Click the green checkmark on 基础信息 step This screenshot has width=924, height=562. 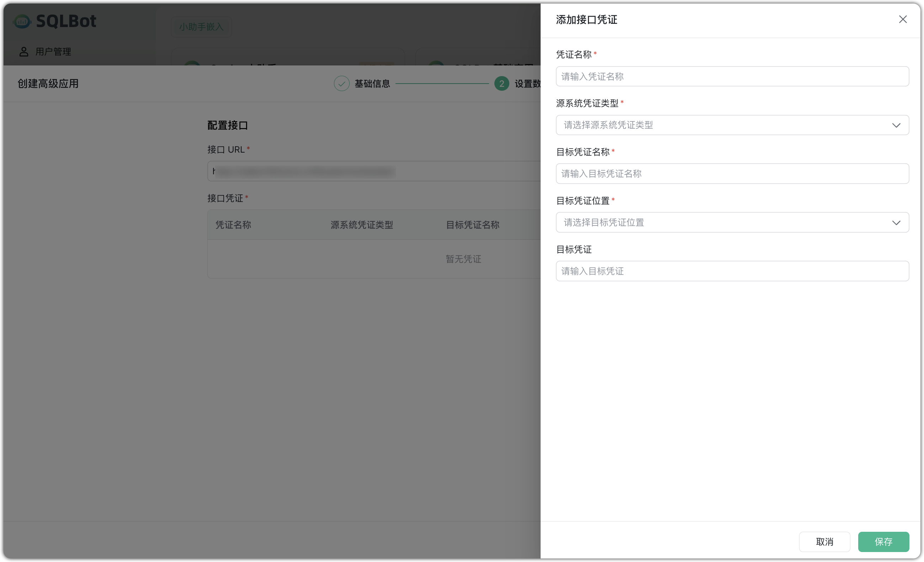point(341,83)
